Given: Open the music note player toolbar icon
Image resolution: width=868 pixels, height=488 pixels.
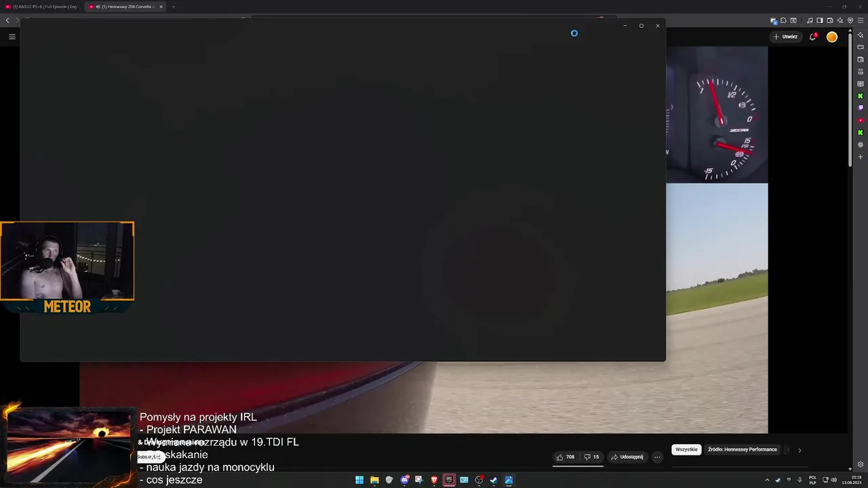Looking at the screenshot, I should click(810, 20).
